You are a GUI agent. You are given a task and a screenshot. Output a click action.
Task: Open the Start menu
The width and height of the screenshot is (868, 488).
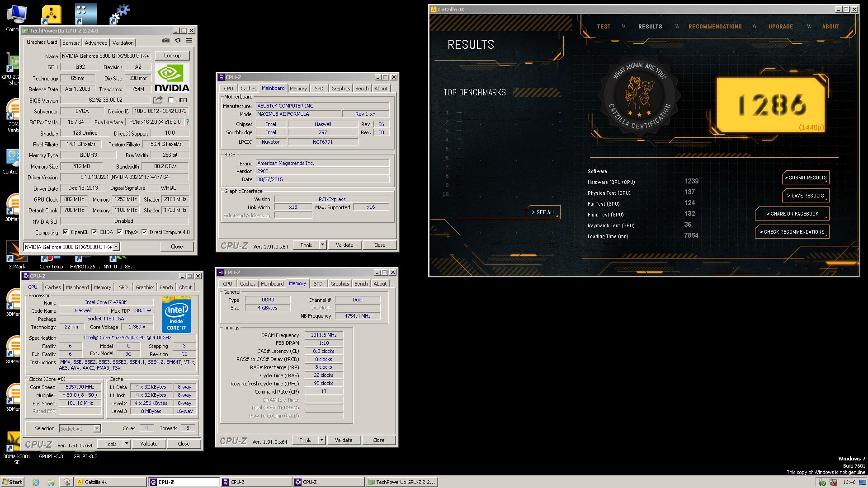pyautogui.click(x=12, y=482)
